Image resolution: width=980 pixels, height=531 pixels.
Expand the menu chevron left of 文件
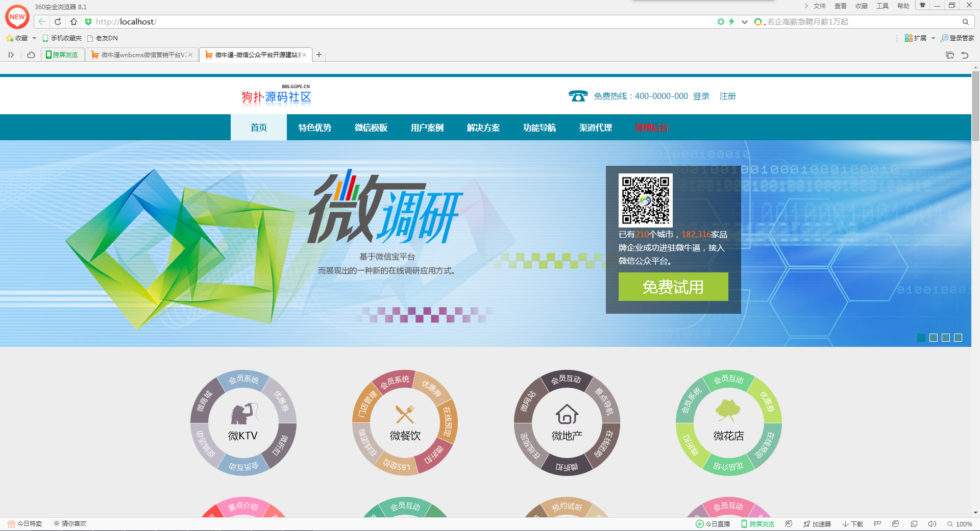coord(806,6)
